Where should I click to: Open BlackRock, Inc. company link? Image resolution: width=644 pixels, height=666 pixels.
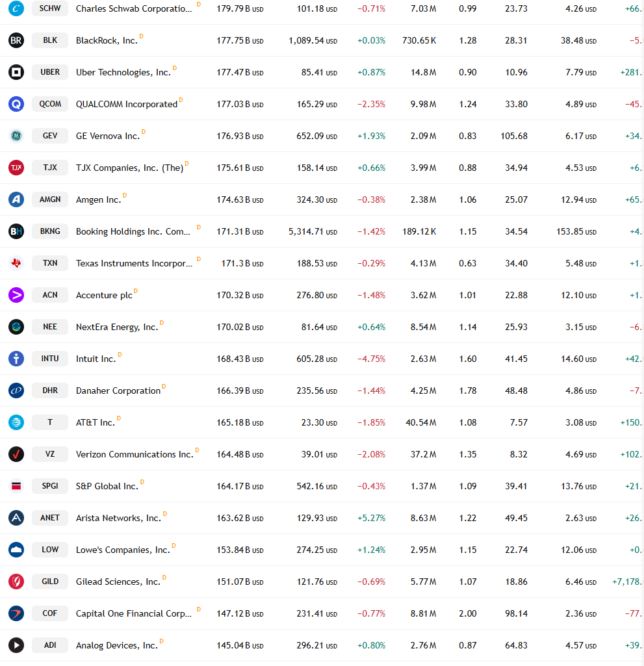107,40
